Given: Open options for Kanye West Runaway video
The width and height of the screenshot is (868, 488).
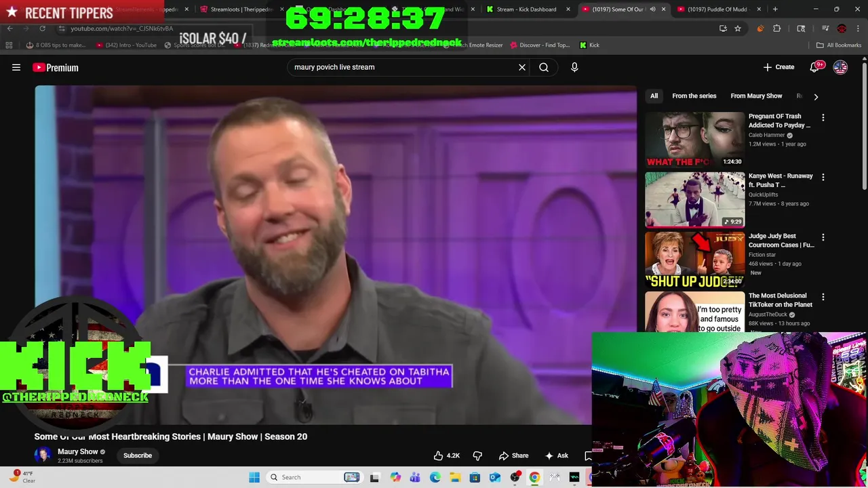Looking at the screenshot, I should coord(823,177).
